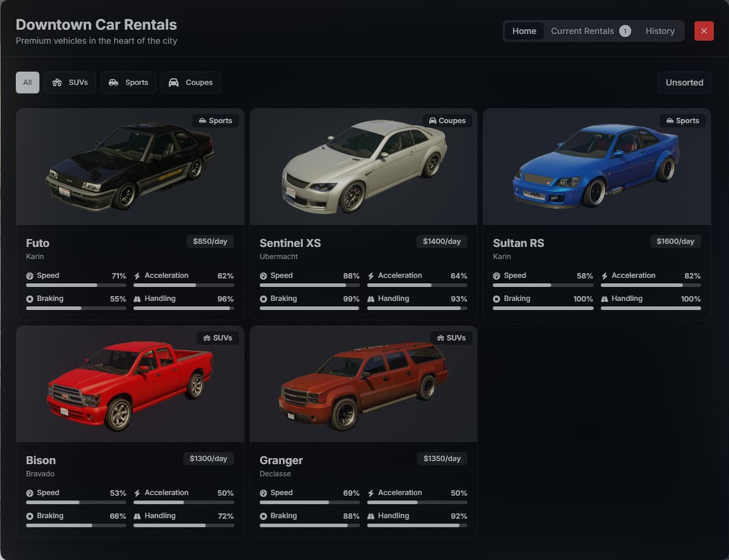The height and width of the screenshot is (560, 729).
Task: Click the Granger $1350/day price badge
Action: click(442, 459)
